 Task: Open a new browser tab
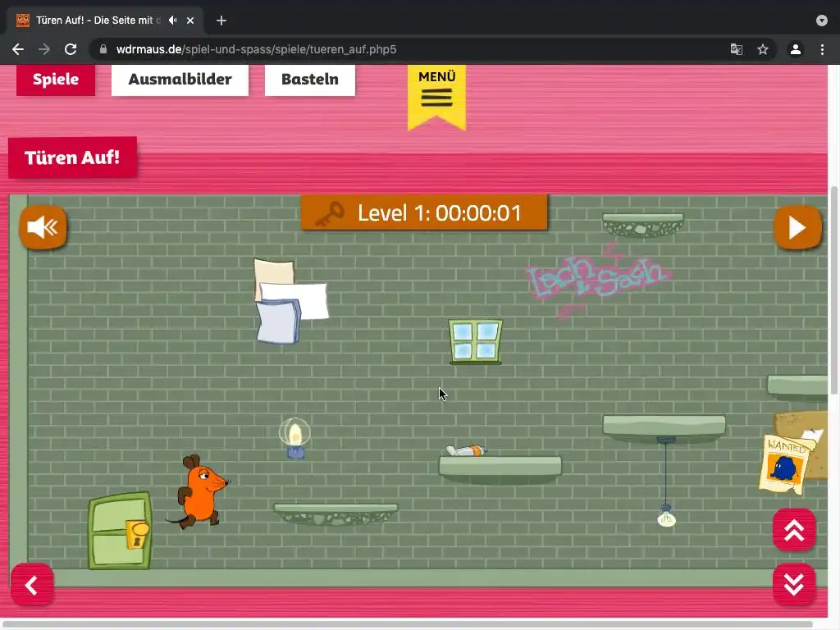221,21
